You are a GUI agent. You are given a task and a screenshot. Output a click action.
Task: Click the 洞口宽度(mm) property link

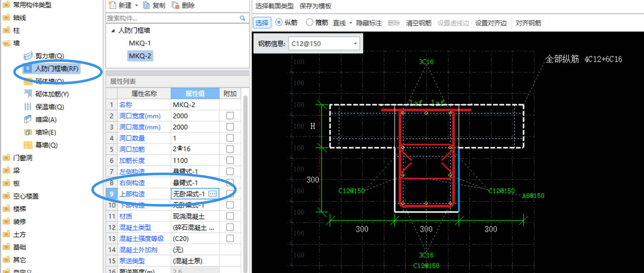140,116
